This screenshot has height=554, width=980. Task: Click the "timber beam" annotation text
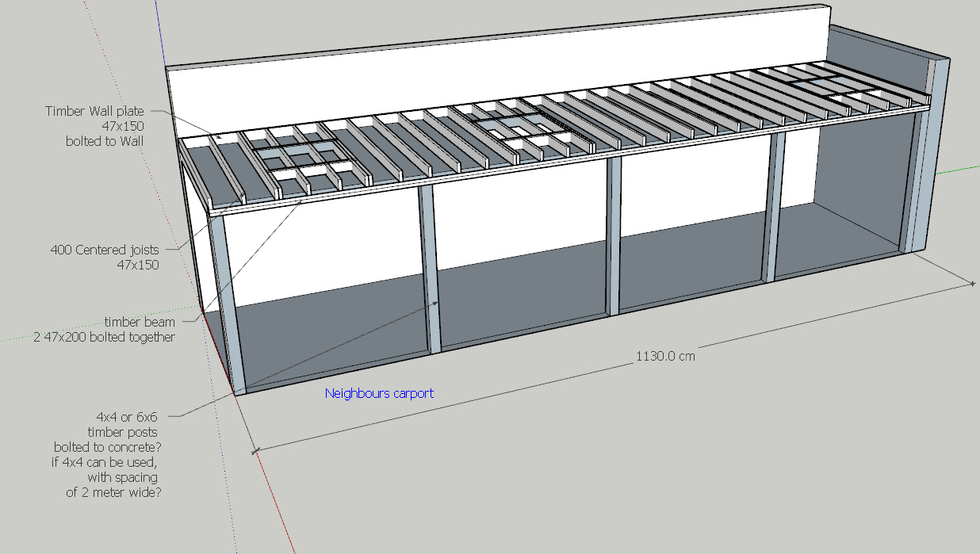pos(140,322)
